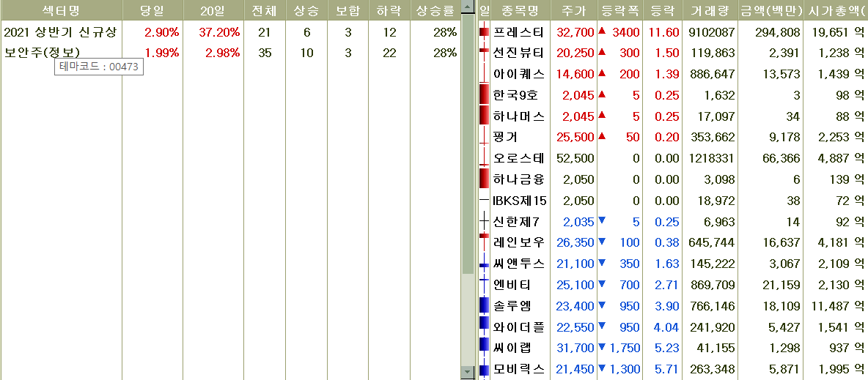Click the candle icon for 레인보우
The width and height of the screenshot is (868, 380).
tap(485, 242)
